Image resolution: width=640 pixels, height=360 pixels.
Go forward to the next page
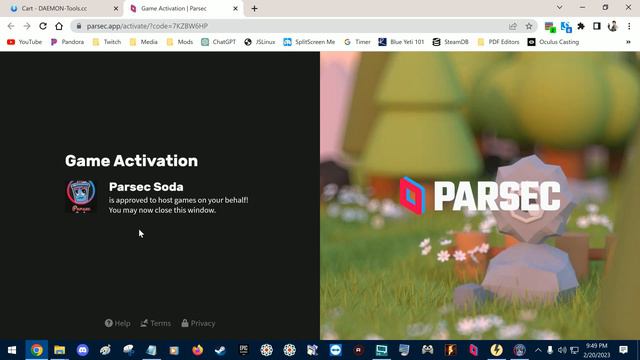click(x=27, y=26)
